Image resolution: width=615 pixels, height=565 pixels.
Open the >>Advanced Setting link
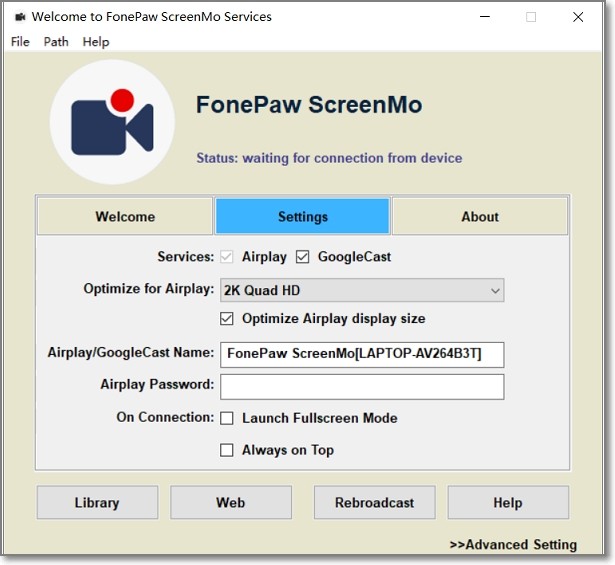(x=513, y=545)
